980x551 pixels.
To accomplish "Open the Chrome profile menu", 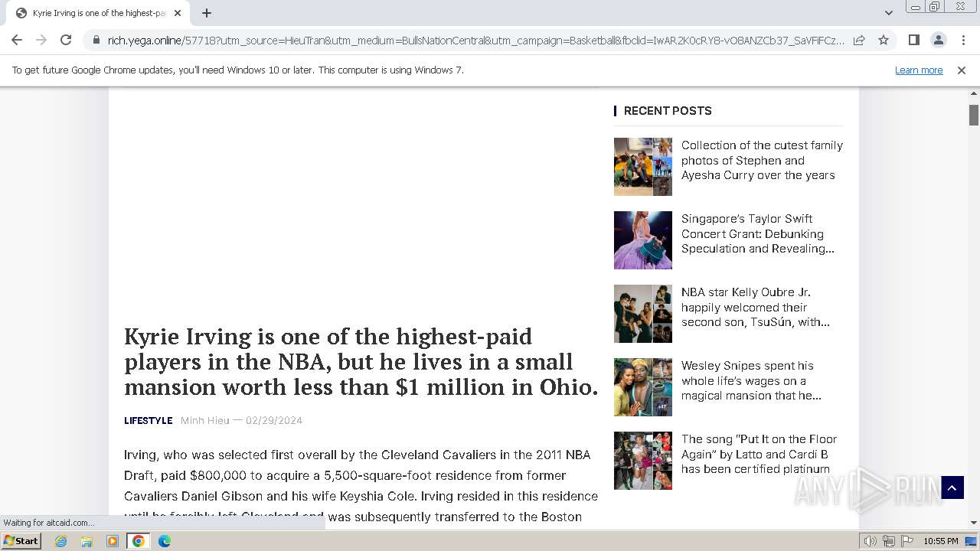I will (938, 40).
